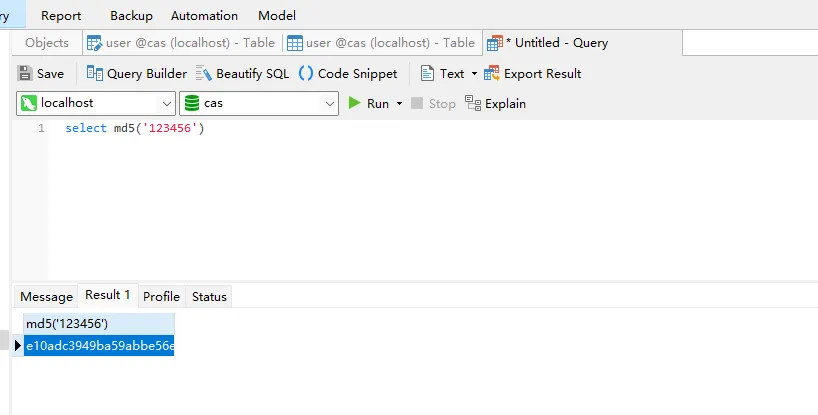818x415 pixels.
Task: Click the md5('123456') column header
Action: tap(99, 324)
